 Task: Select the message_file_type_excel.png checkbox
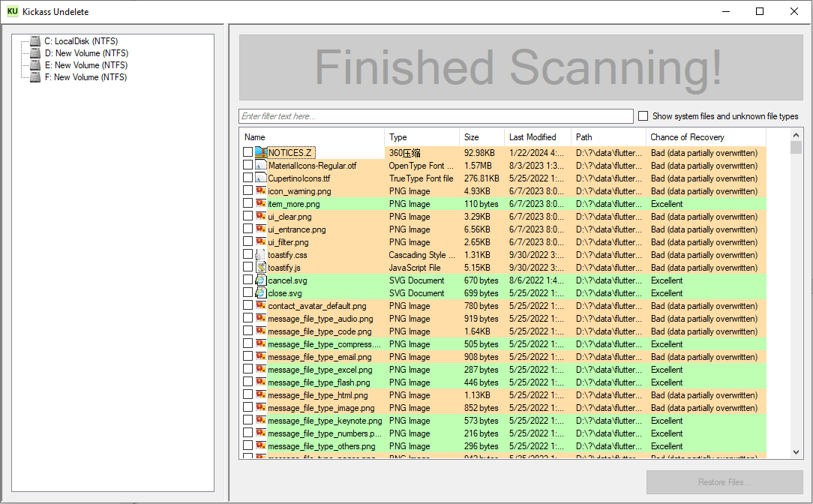coord(247,370)
